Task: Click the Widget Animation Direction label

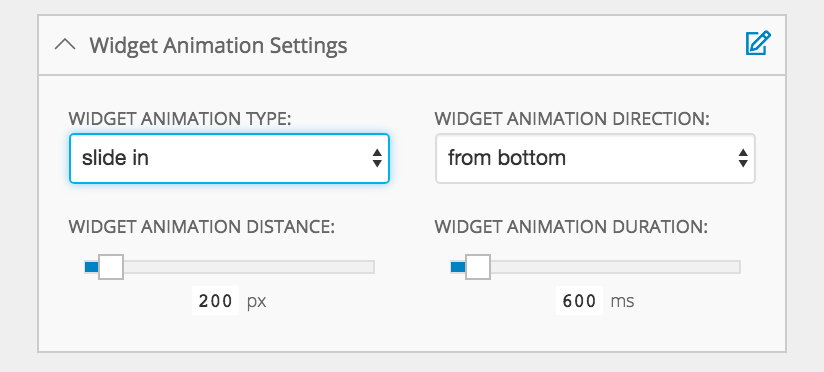Action: coord(572,119)
